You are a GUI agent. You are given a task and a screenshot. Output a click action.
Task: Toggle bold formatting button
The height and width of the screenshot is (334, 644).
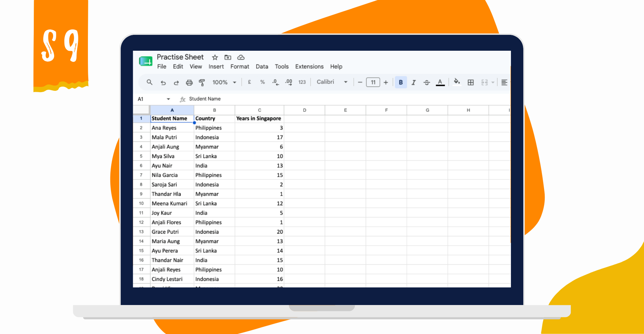tap(401, 82)
